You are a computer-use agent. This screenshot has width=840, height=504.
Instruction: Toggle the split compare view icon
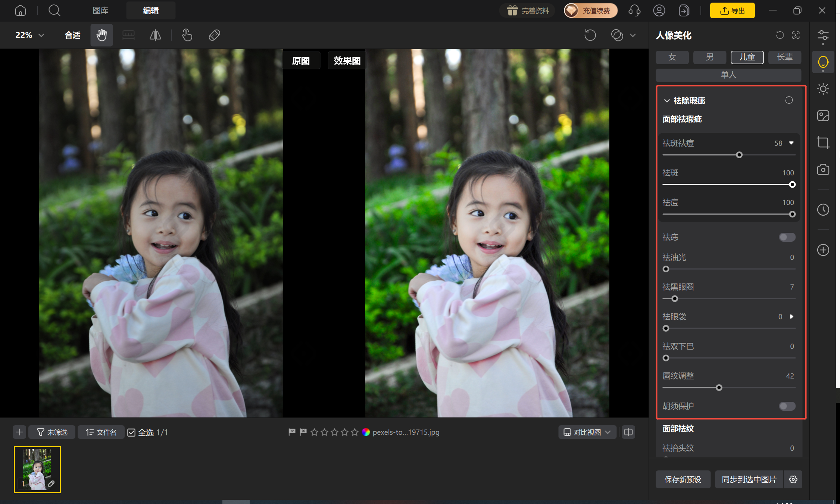[628, 432]
